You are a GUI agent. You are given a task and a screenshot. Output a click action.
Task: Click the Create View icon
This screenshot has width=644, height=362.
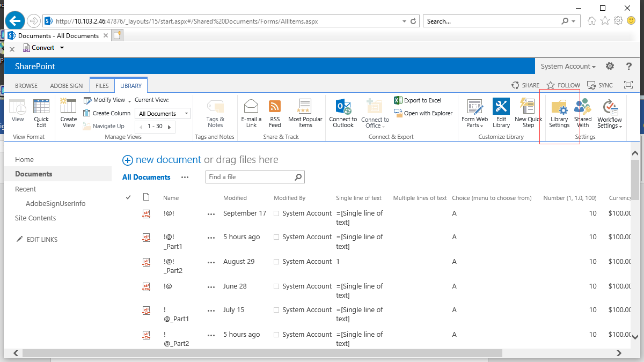coord(69,113)
